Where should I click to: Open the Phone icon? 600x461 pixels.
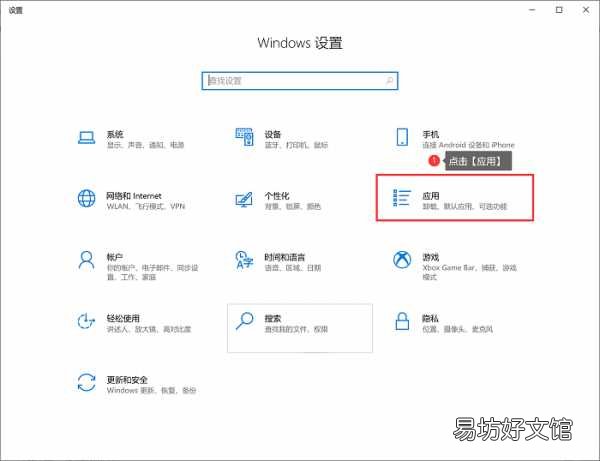coord(402,137)
